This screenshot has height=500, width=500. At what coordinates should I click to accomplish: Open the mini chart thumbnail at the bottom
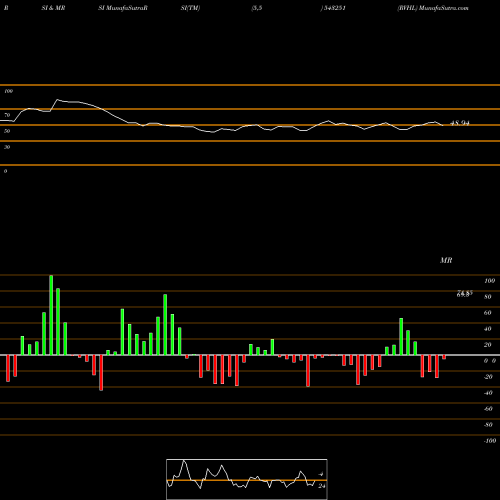pos(247,479)
